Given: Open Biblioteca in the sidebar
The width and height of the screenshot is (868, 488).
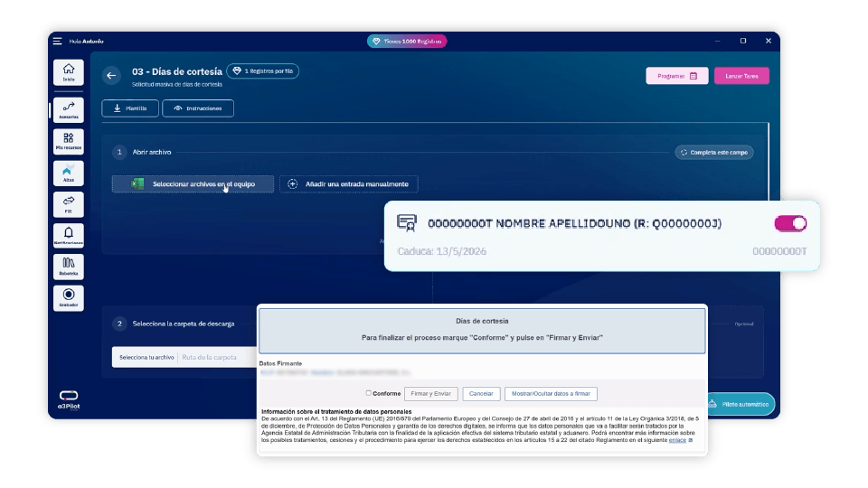Looking at the screenshot, I should 69,267.
